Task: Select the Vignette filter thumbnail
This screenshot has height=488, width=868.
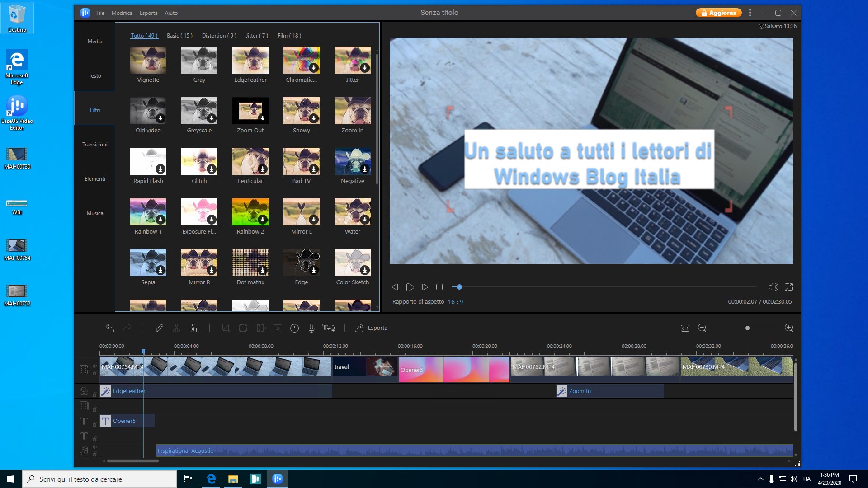Action: coord(148,60)
